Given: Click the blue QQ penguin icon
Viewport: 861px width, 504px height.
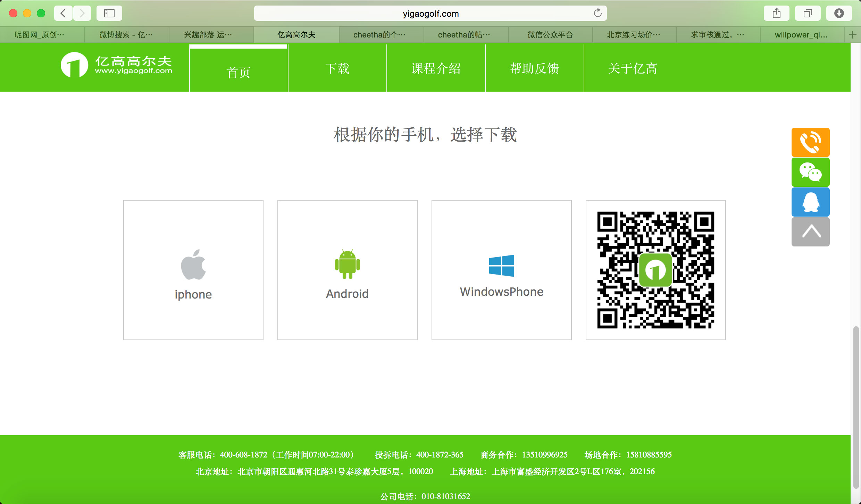Looking at the screenshot, I should pos(810,202).
